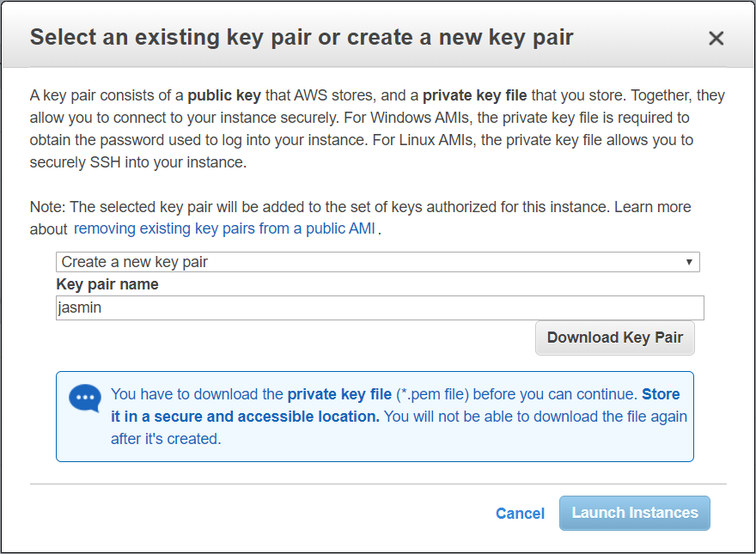Open the "Create a new key pair" dropdown
The height and width of the screenshot is (554, 756).
pos(377,262)
